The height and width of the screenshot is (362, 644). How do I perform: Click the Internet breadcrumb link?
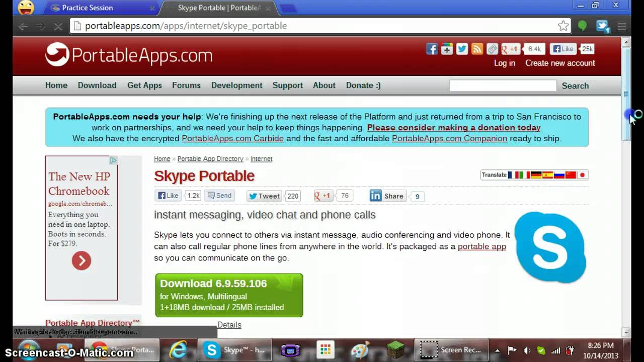coord(262,159)
